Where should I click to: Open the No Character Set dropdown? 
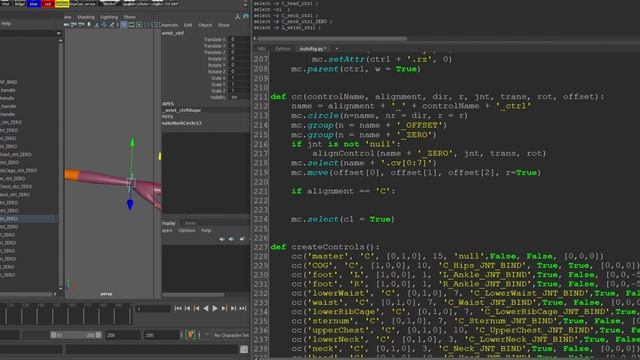click(x=231, y=335)
